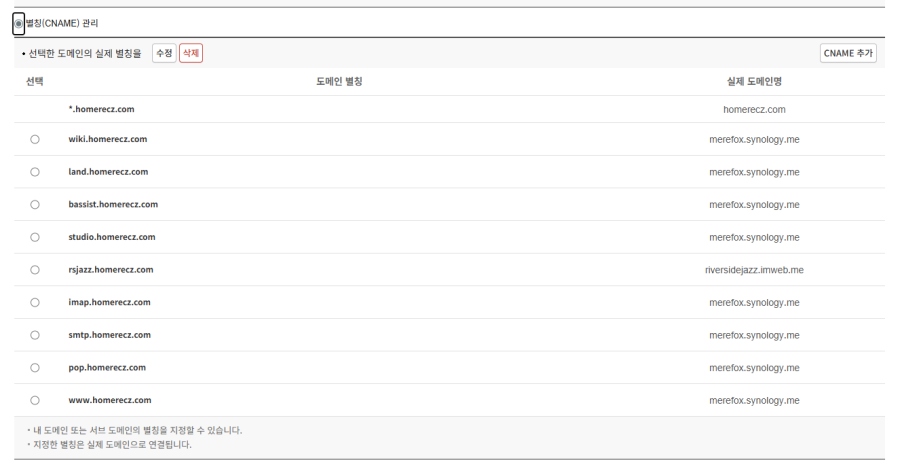Select www.homerecz.com radio button
This screenshot has width=900, height=469.
(x=35, y=400)
